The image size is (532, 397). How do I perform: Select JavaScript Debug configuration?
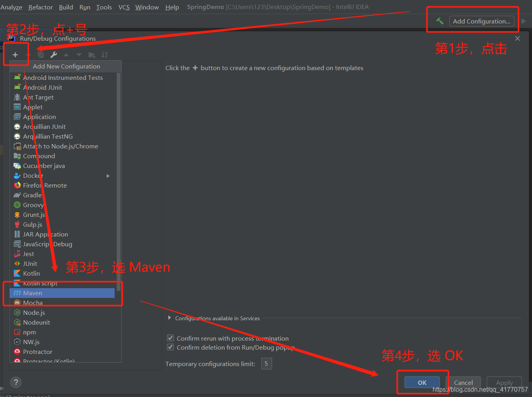pos(63,244)
